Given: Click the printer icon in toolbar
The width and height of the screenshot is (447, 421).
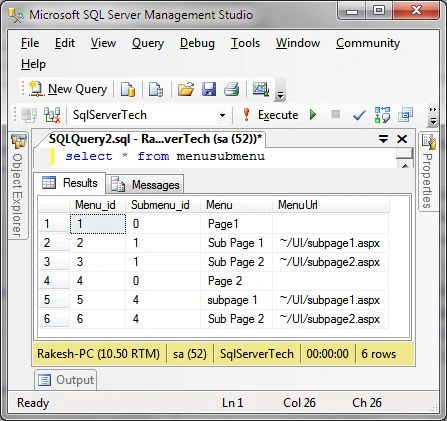Looking at the screenshot, I should (x=232, y=89).
